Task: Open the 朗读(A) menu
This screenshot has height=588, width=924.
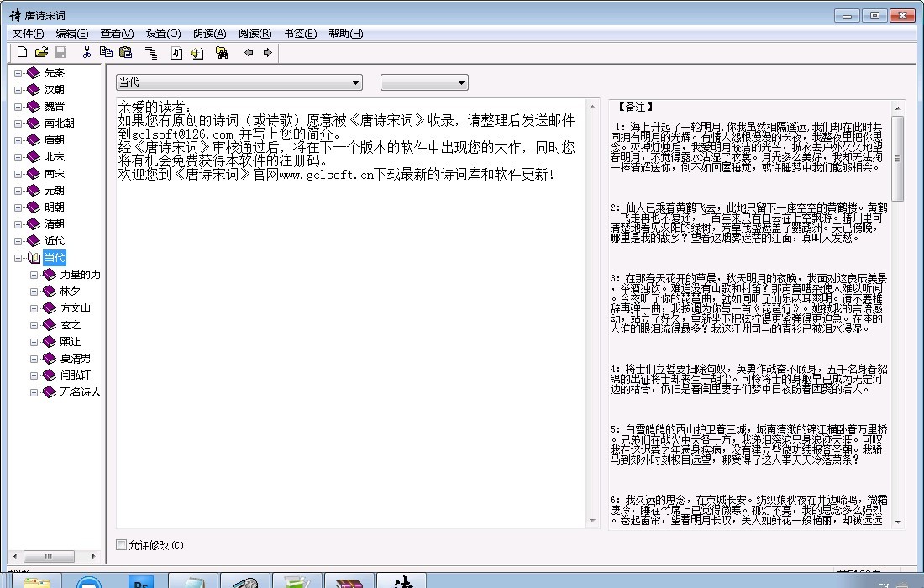Action: 209,34
